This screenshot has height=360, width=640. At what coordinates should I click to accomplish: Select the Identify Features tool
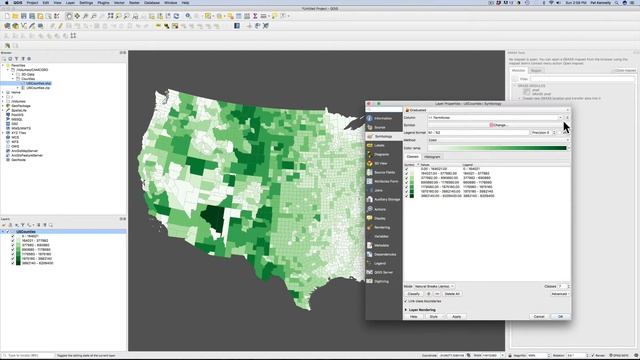188,16
